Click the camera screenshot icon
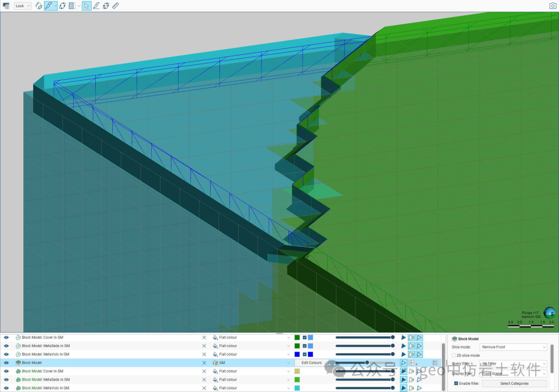 point(552,6)
